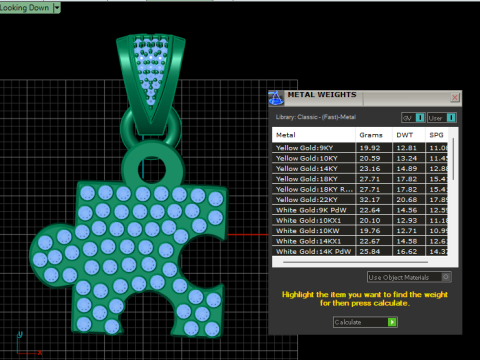Select the White Gold:14KX1 row
Viewport: 480px width, 360px height.
point(360,241)
